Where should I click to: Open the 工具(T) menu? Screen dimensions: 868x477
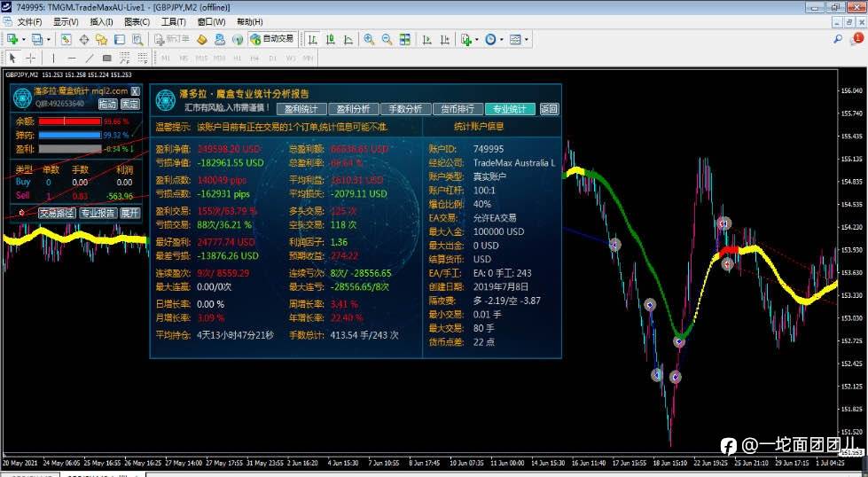(x=173, y=21)
